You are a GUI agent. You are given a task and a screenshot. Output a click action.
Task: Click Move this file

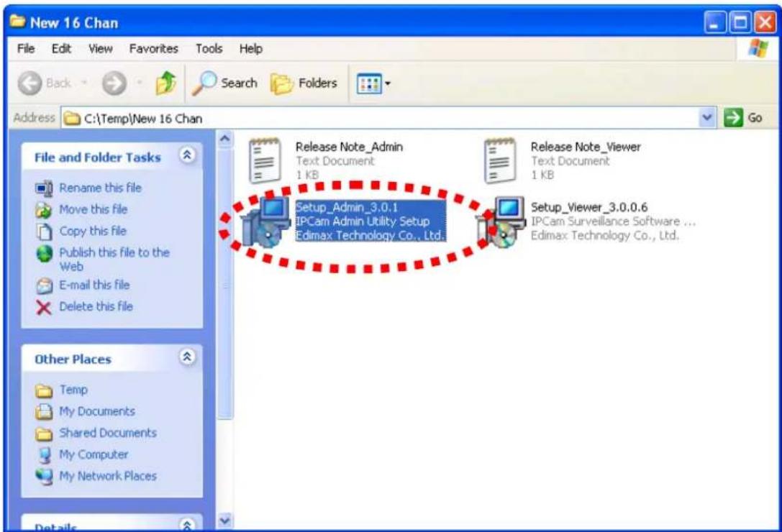[94, 209]
